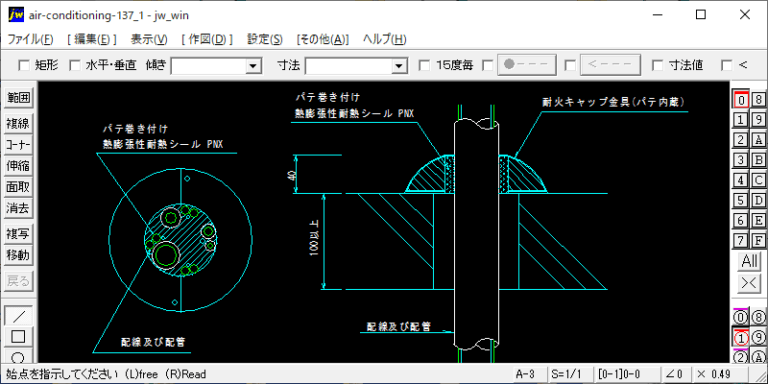Select the rectangle drawing tool
Screen dimensions: 768x384
pos(18,337)
